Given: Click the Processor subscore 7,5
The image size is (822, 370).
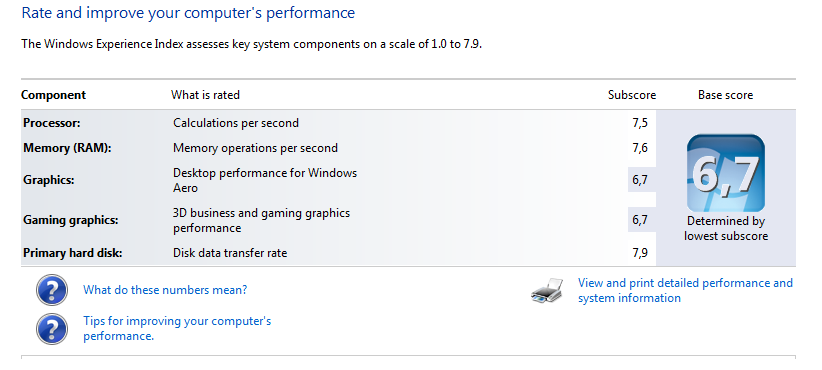Looking at the screenshot, I should (x=640, y=123).
